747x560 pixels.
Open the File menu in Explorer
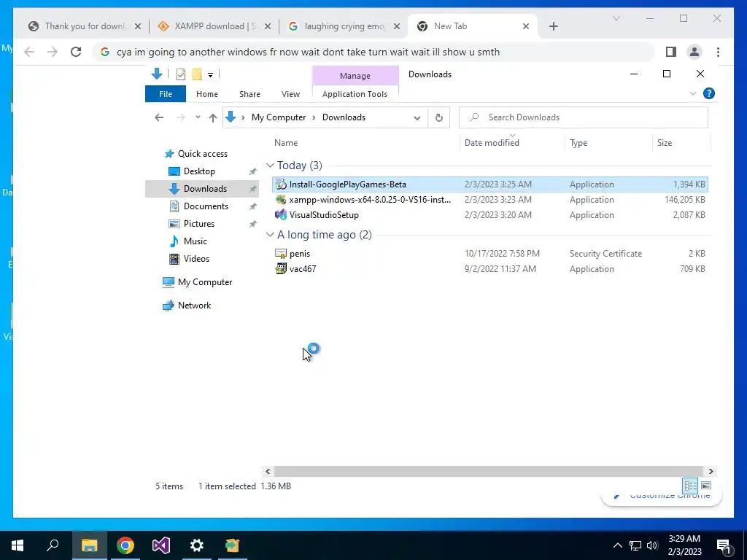[166, 94]
